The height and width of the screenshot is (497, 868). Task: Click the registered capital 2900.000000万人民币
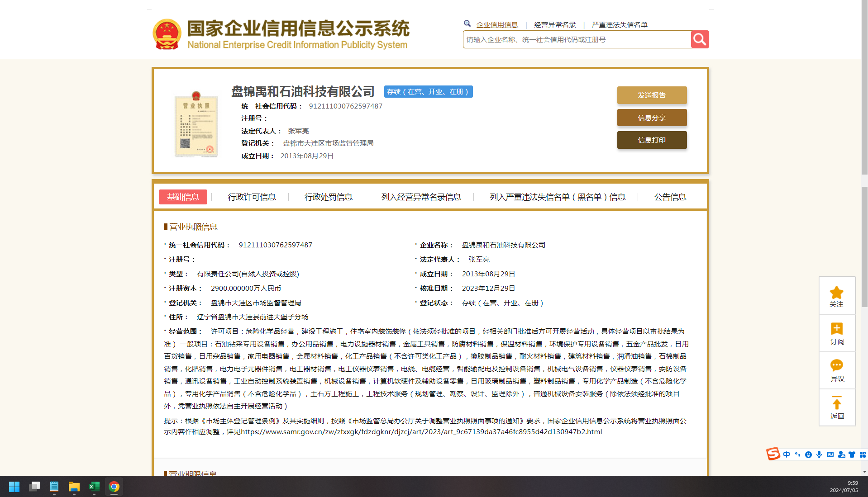(x=246, y=288)
